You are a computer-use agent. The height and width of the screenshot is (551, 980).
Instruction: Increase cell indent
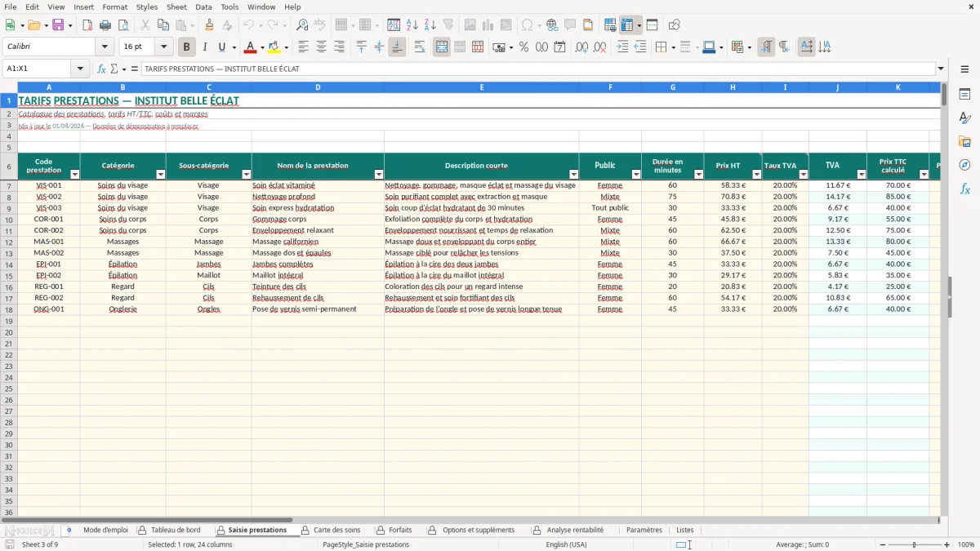point(622,47)
